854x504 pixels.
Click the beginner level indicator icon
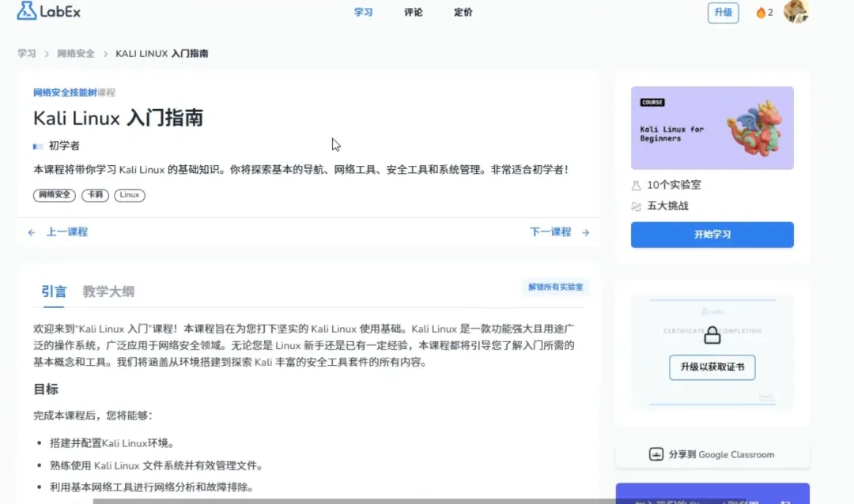(38, 146)
